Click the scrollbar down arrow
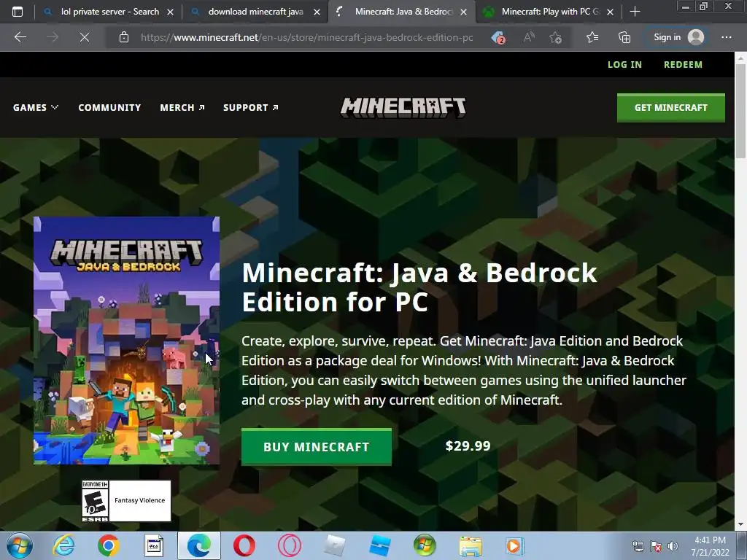 (740, 524)
